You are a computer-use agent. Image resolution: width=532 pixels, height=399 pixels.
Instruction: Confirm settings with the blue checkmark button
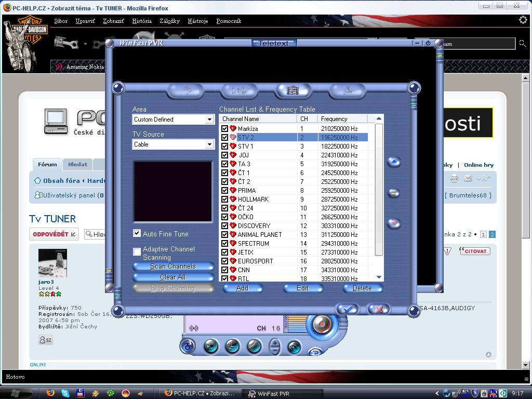[x=347, y=309]
